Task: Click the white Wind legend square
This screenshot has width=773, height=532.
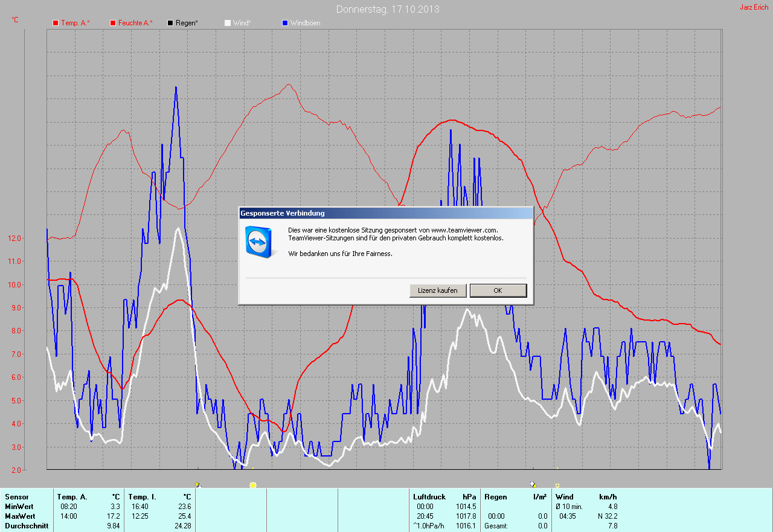Action: pos(227,23)
